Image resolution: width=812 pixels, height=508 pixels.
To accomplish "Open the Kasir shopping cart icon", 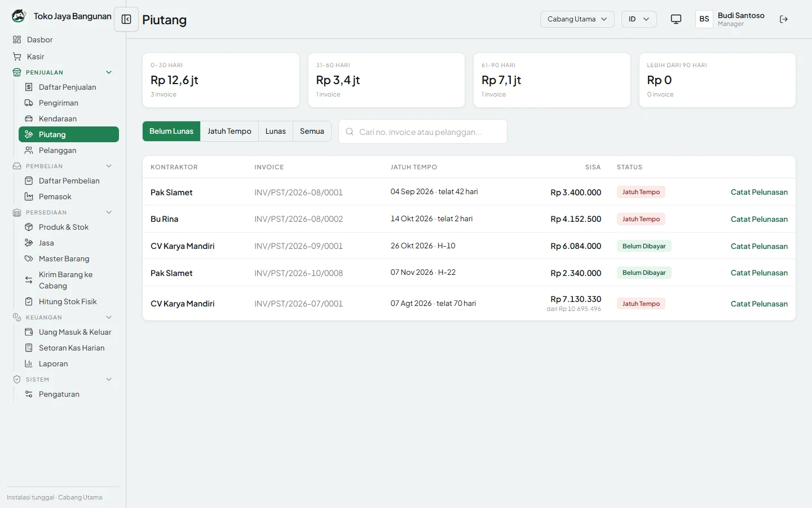I will [x=17, y=56].
